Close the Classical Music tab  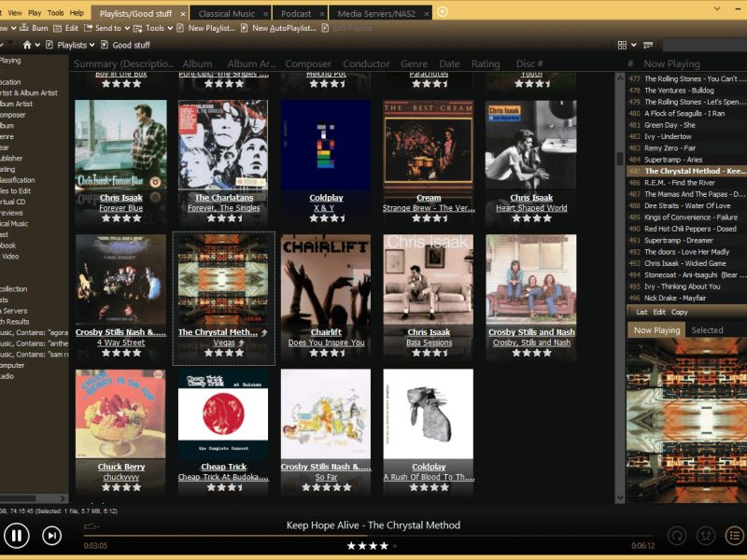click(266, 14)
